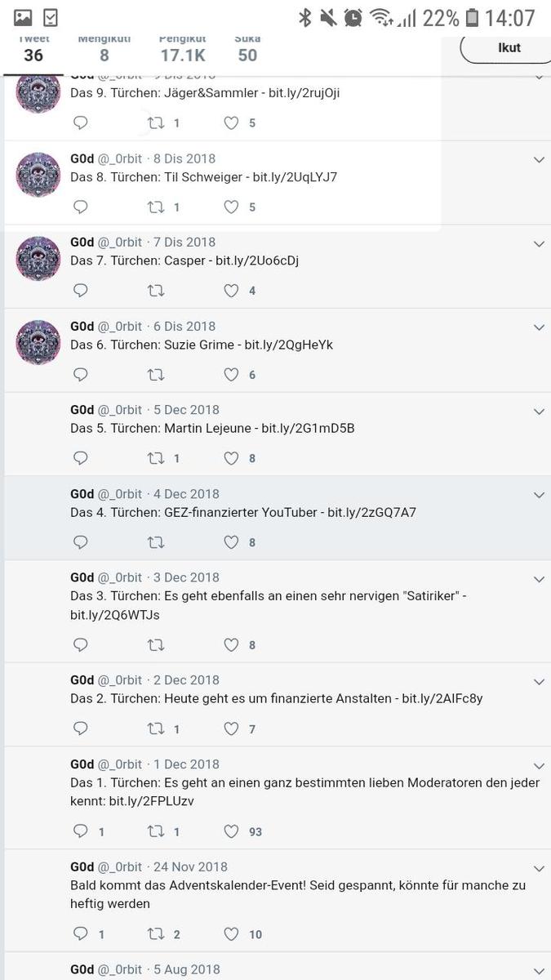Open the bit.ly/2G1mD5B link

click(x=308, y=428)
